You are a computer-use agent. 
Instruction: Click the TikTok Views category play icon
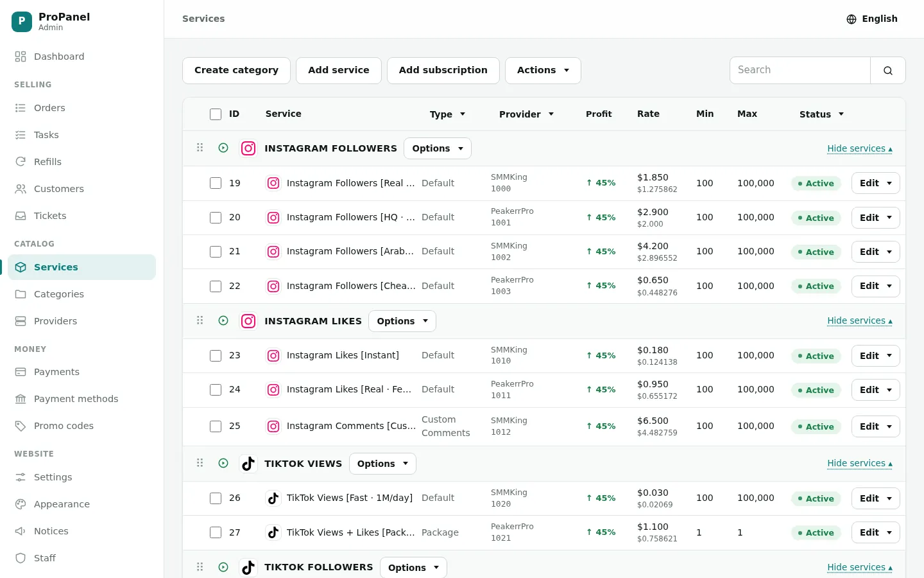click(x=223, y=463)
